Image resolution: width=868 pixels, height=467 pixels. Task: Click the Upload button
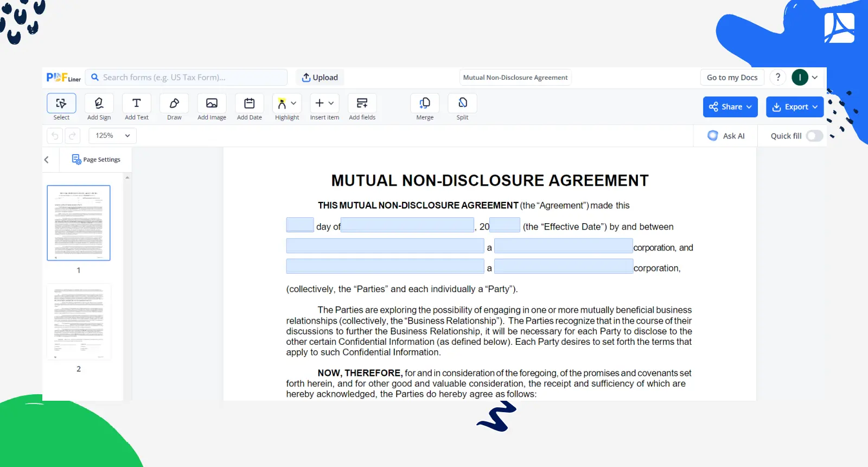[320, 78]
